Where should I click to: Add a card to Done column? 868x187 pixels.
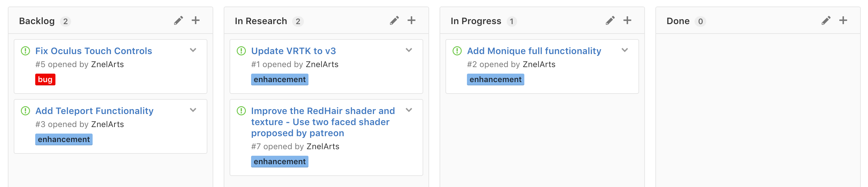(x=843, y=21)
